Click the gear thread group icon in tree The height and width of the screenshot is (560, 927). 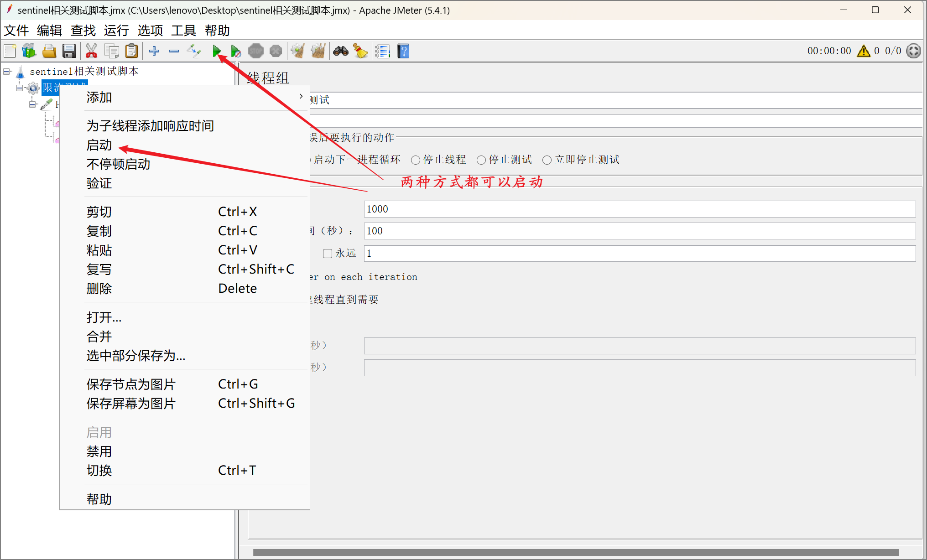coord(33,88)
